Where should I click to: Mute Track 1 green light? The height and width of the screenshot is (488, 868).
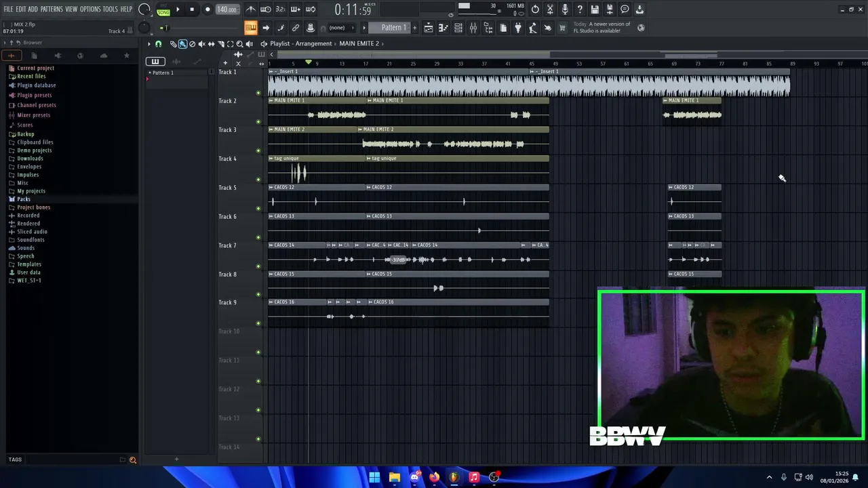click(x=258, y=93)
